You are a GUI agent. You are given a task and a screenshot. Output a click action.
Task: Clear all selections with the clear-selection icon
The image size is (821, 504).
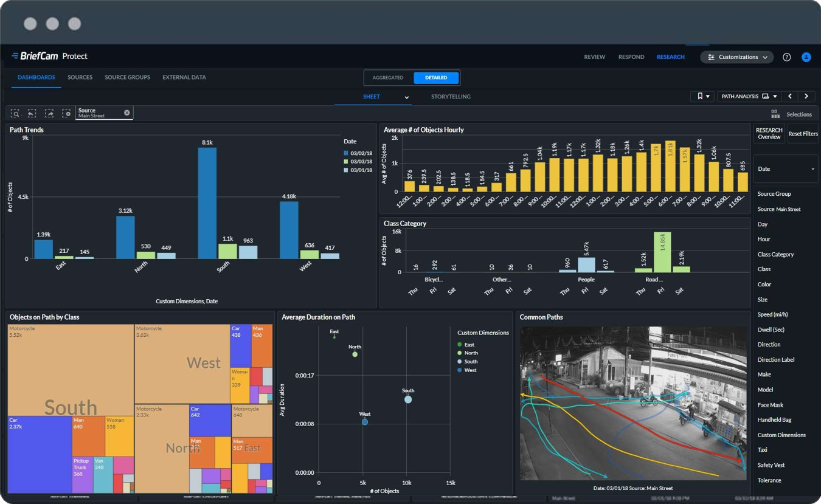66,113
